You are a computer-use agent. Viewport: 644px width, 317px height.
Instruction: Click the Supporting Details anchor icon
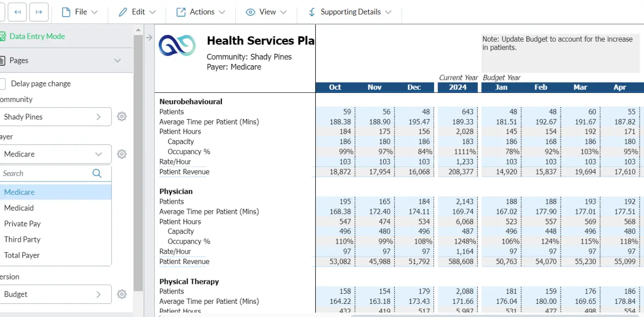pyautogui.click(x=312, y=12)
